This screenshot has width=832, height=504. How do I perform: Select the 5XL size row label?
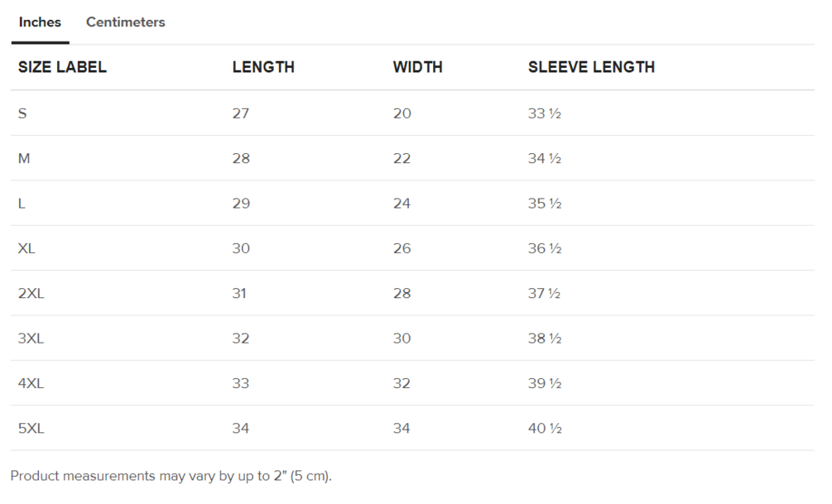click(31, 429)
